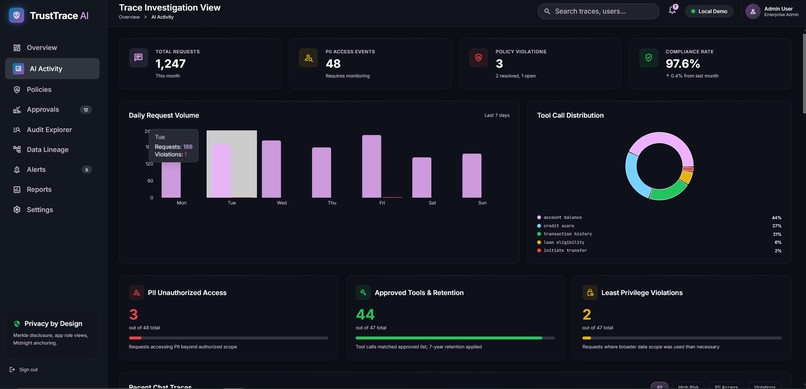Click the TrustTrace AI shield logo
Image resolution: width=806 pixels, height=389 pixels.
(16, 15)
